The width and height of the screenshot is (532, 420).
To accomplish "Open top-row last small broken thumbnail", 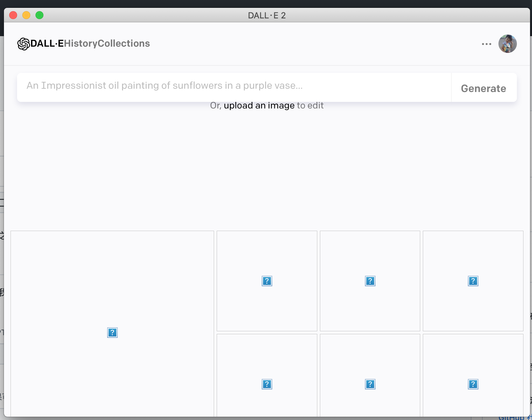I will coord(473,281).
